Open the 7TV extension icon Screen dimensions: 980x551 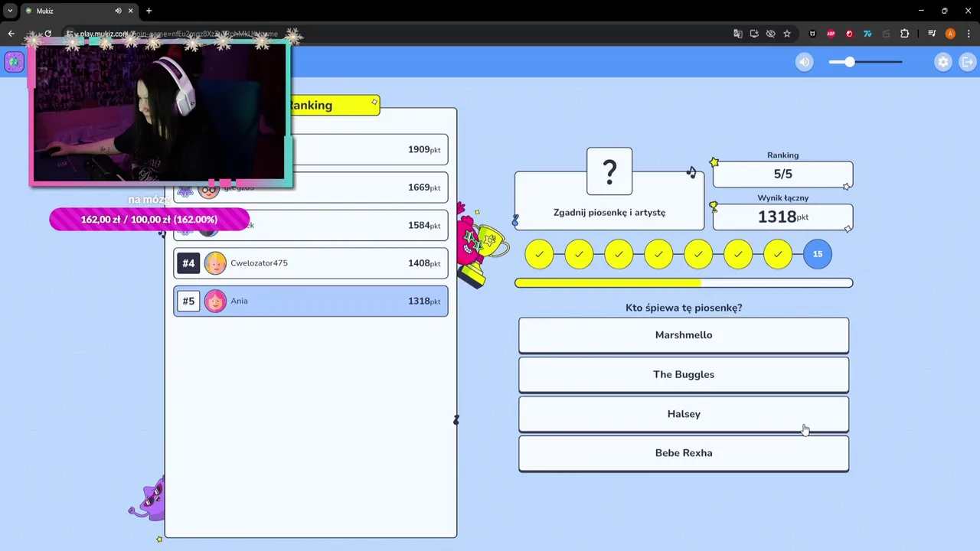867,34
